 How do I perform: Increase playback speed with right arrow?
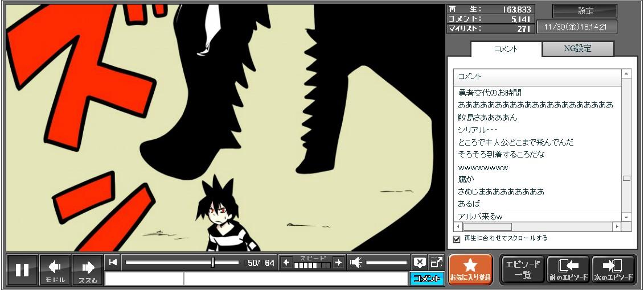[x=338, y=262]
